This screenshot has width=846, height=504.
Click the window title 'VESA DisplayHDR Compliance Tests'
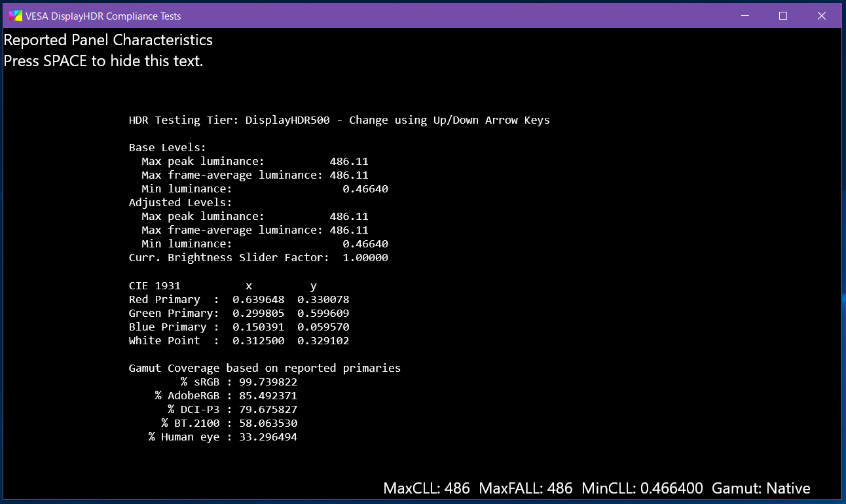click(103, 16)
